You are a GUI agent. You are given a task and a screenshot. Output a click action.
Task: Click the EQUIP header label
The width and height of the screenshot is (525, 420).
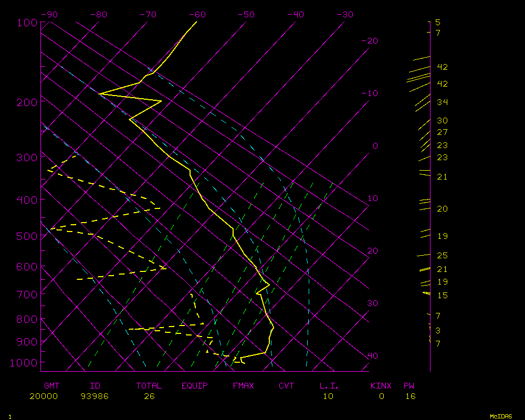(195, 386)
